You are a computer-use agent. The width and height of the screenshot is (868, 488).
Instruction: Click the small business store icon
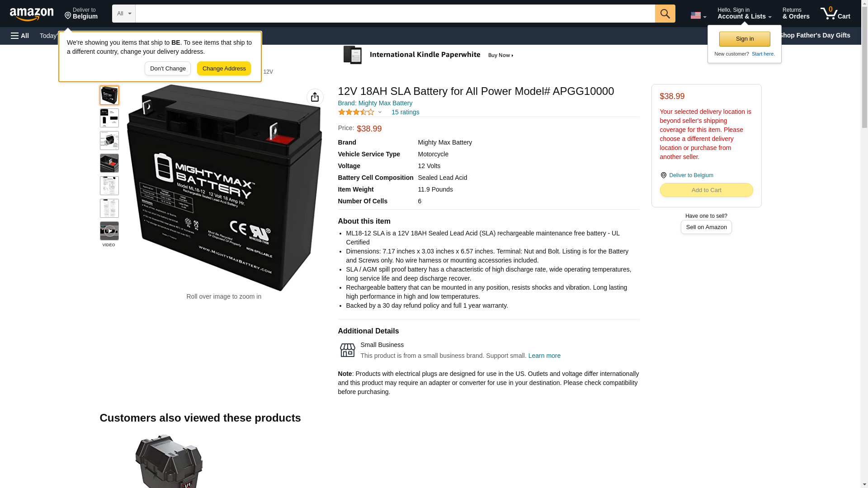pyautogui.click(x=347, y=350)
